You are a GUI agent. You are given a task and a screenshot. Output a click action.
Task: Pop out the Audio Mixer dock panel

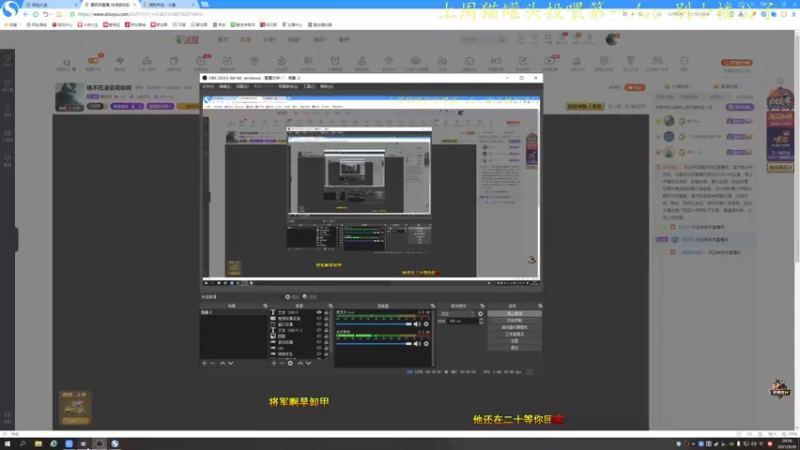pos(433,306)
